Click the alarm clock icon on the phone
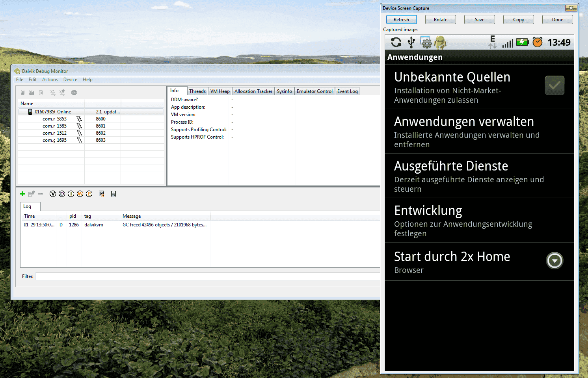This screenshot has width=588, height=378. coord(538,42)
